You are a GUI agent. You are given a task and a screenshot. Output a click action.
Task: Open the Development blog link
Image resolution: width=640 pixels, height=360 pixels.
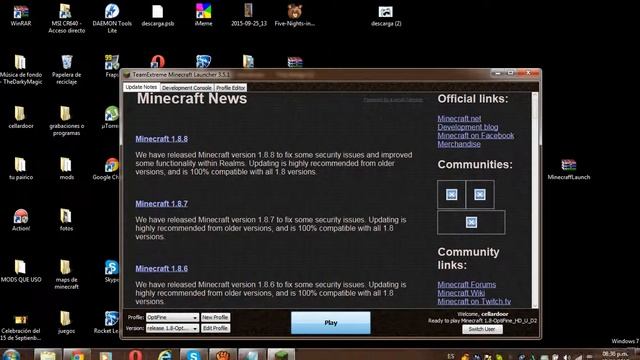point(468,127)
